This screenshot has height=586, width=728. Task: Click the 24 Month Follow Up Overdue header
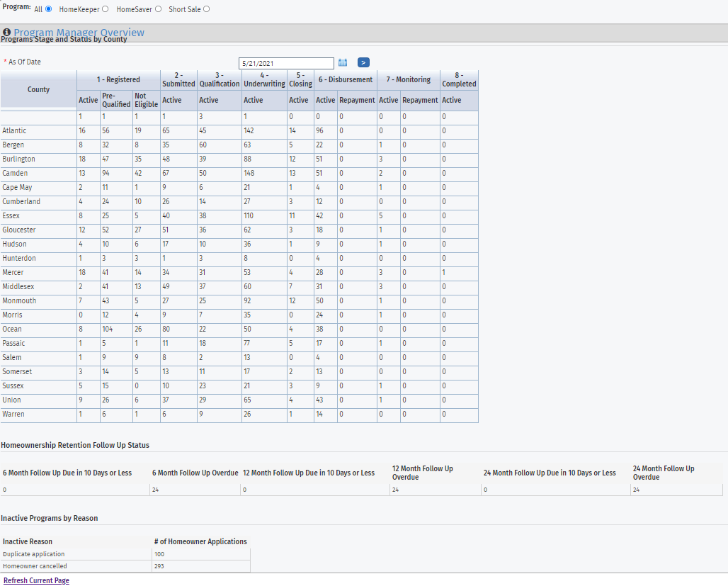point(664,473)
